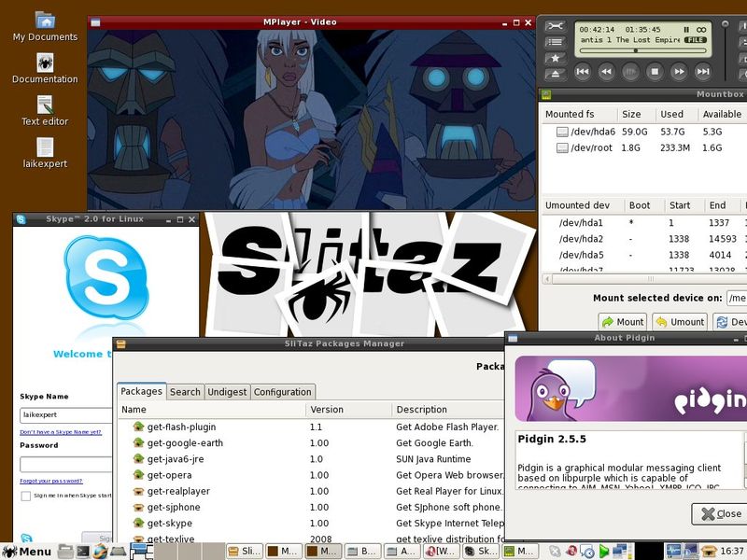747x560 pixels.
Task: Switch to Packages tab
Action: click(x=142, y=391)
